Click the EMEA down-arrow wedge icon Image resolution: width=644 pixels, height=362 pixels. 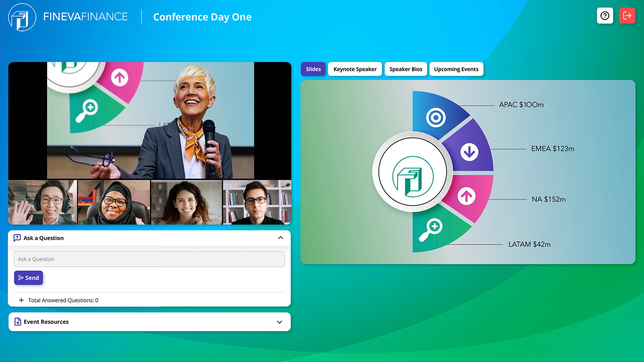point(469,152)
